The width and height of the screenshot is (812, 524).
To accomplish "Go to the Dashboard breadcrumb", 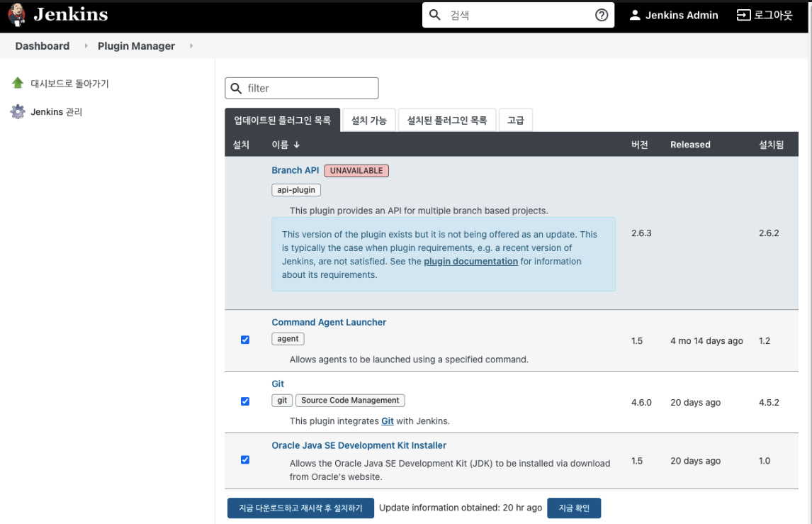I will (43, 45).
